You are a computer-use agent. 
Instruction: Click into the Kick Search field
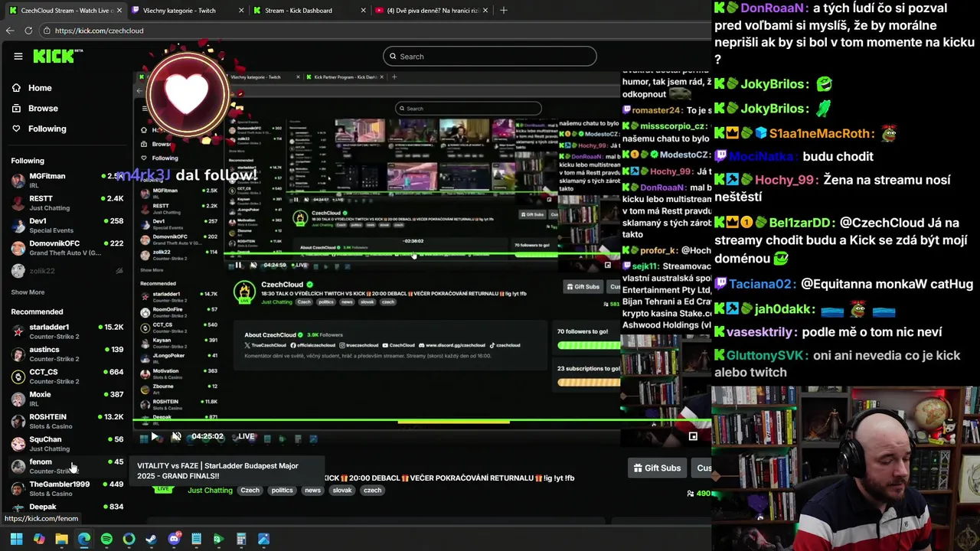[x=489, y=56]
